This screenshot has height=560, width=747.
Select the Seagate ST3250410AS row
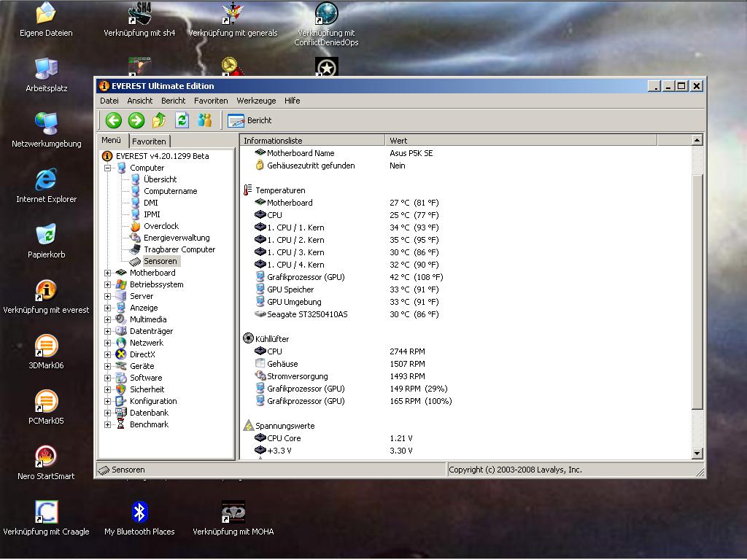point(465,314)
